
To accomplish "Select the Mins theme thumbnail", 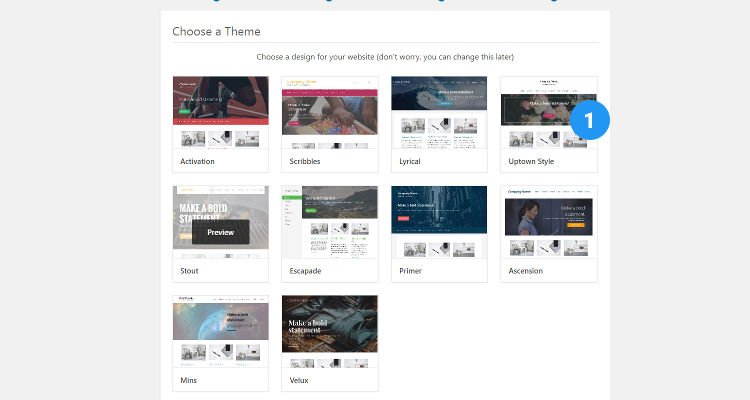I will tap(221, 332).
